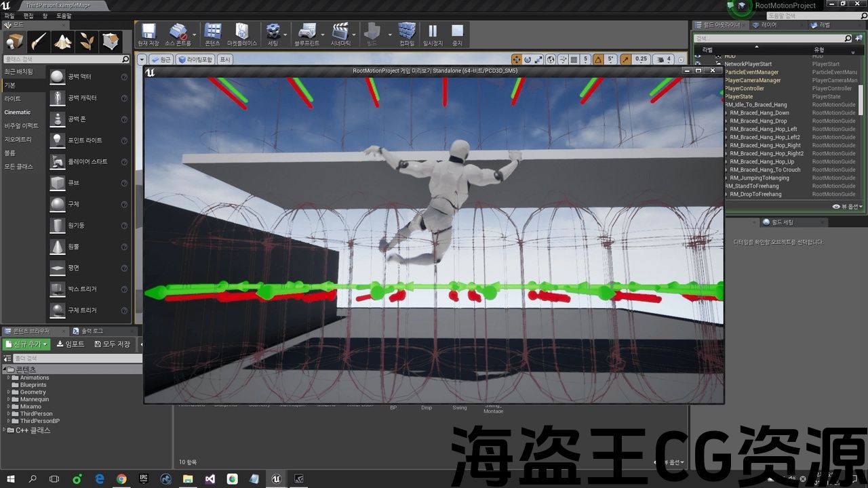This screenshot has width=868, height=488.
Task: Click the Blueprints (블루프린트) toolbar icon
Action: (x=307, y=33)
